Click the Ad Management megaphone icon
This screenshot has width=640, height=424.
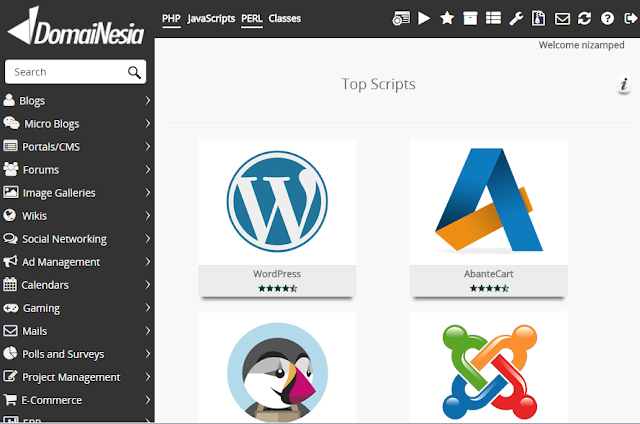pos(10,261)
